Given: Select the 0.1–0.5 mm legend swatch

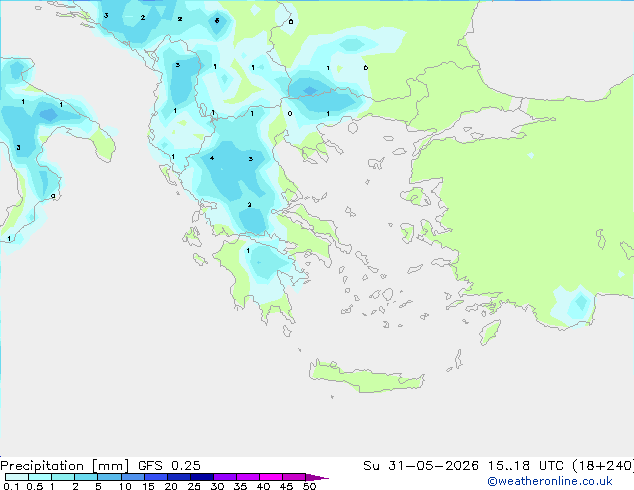Looking at the screenshot, I should pos(17,477).
